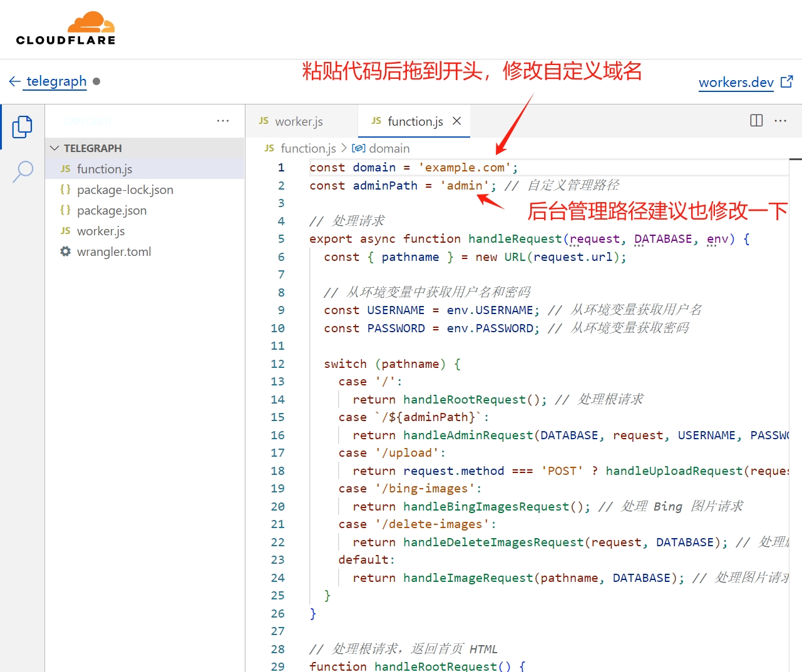The image size is (802, 672).
Task: Click env.USERNAME on line 9
Action: point(490,310)
